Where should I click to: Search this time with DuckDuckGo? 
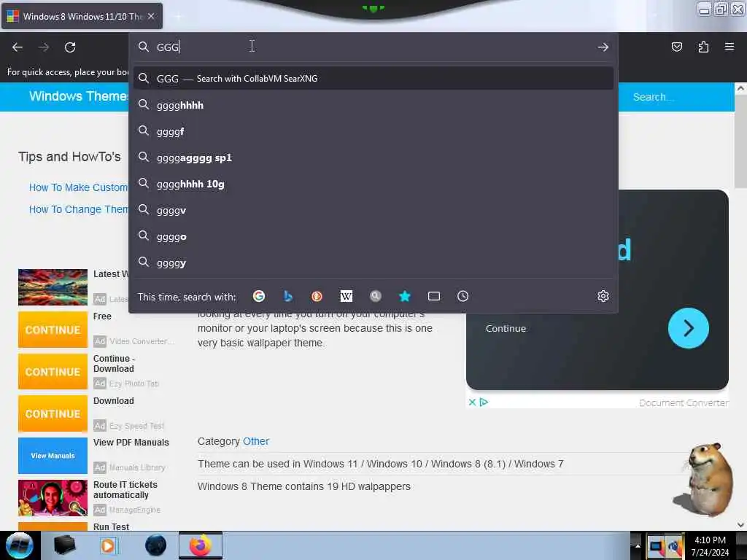[x=317, y=296]
